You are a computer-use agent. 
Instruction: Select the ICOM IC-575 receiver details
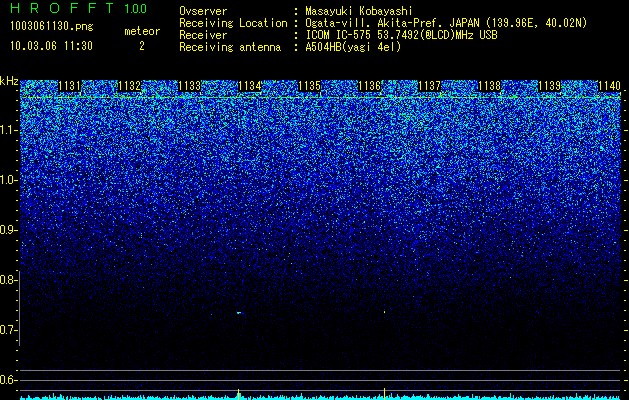click(x=401, y=35)
